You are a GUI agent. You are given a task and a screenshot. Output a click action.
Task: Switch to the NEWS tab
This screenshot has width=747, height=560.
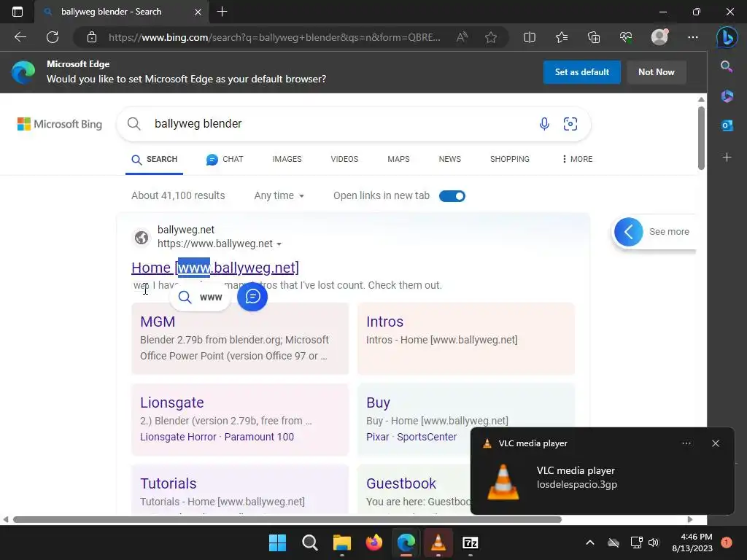tap(449, 159)
